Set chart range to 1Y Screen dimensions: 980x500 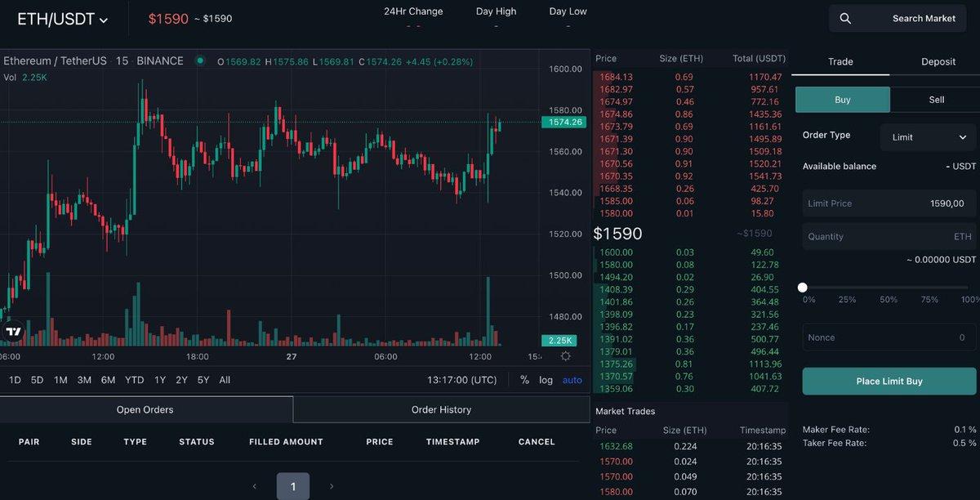click(x=160, y=380)
